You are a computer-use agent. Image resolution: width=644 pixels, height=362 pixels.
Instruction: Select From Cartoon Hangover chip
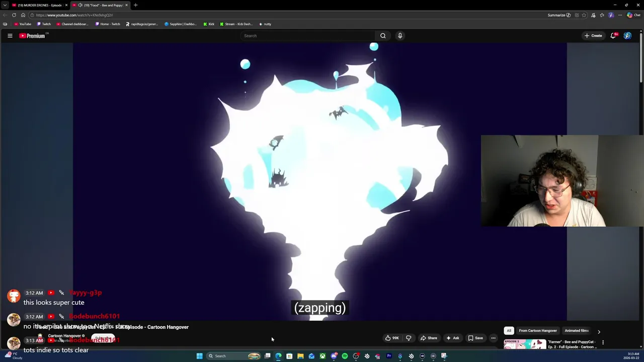[x=538, y=331]
